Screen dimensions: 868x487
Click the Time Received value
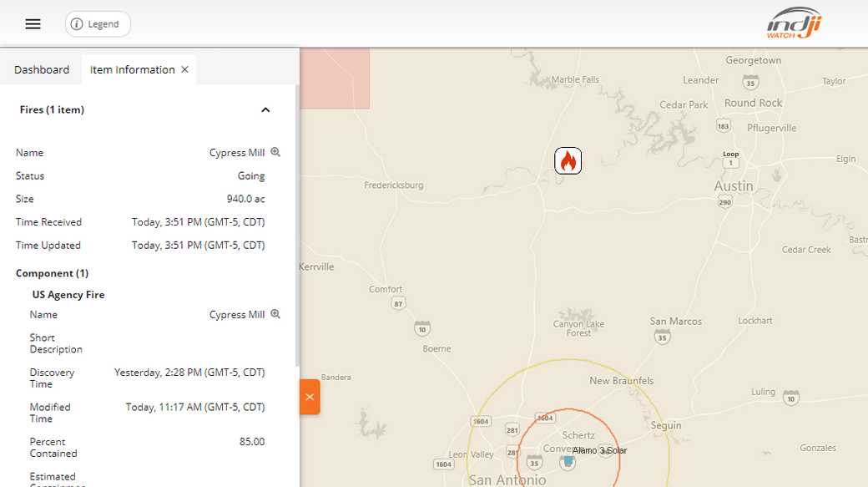198,222
